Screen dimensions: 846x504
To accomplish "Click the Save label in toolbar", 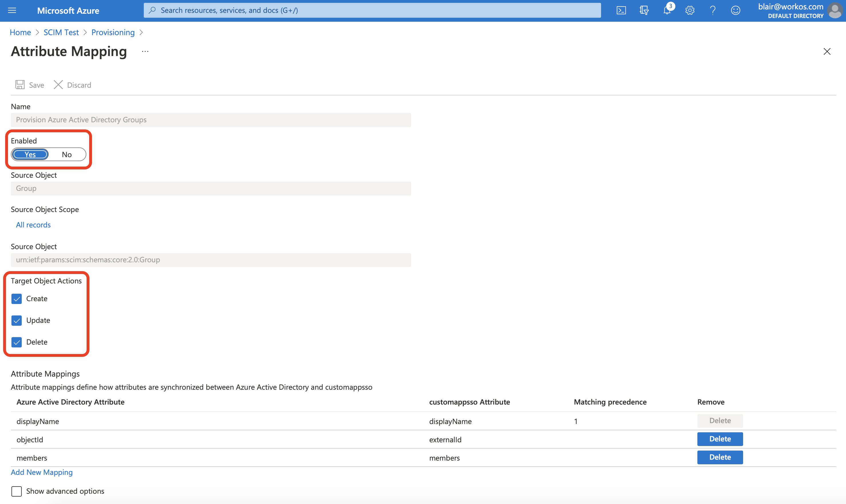I will [x=36, y=85].
